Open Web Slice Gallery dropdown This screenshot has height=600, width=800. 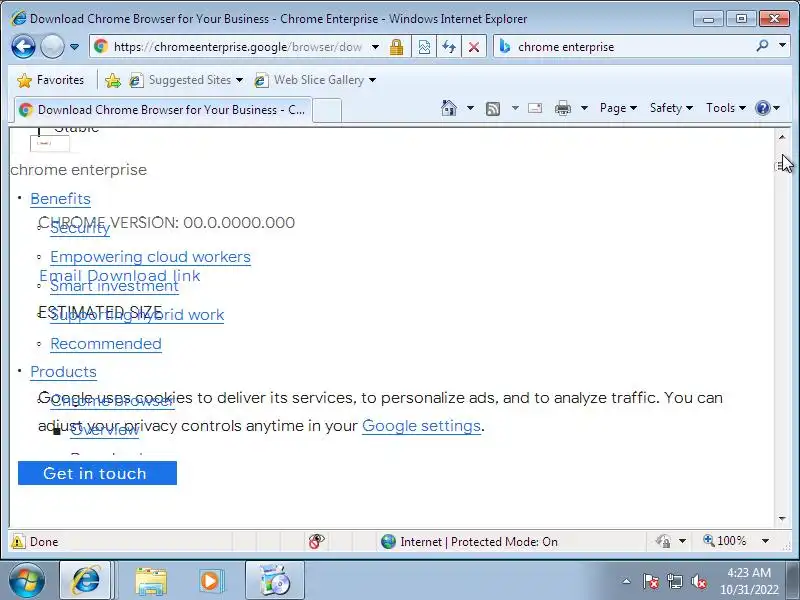point(315,80)
